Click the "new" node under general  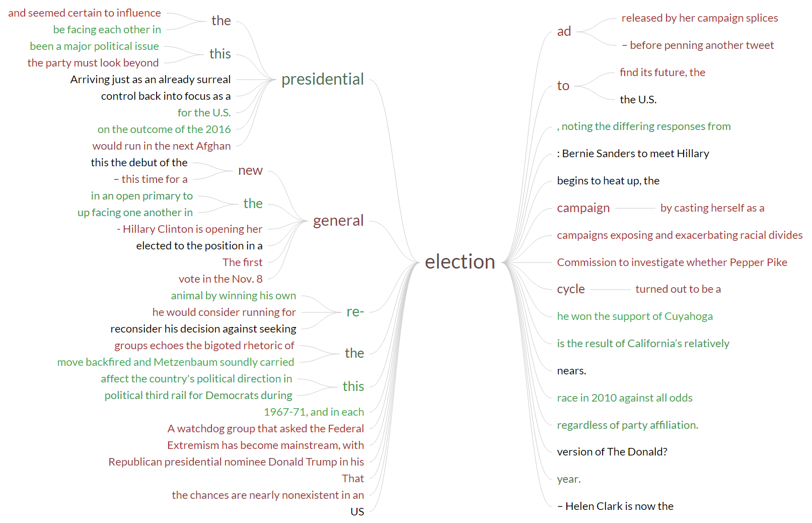click(x=250, y=171)
